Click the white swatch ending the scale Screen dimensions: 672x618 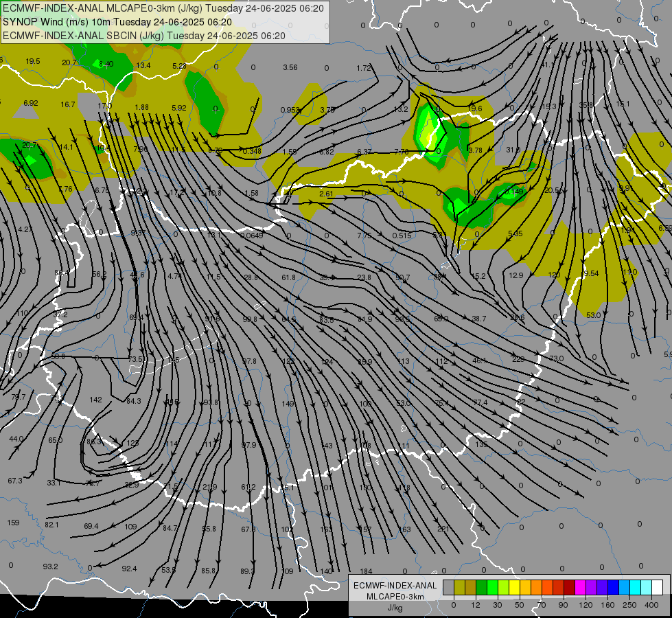coord(657,587)
